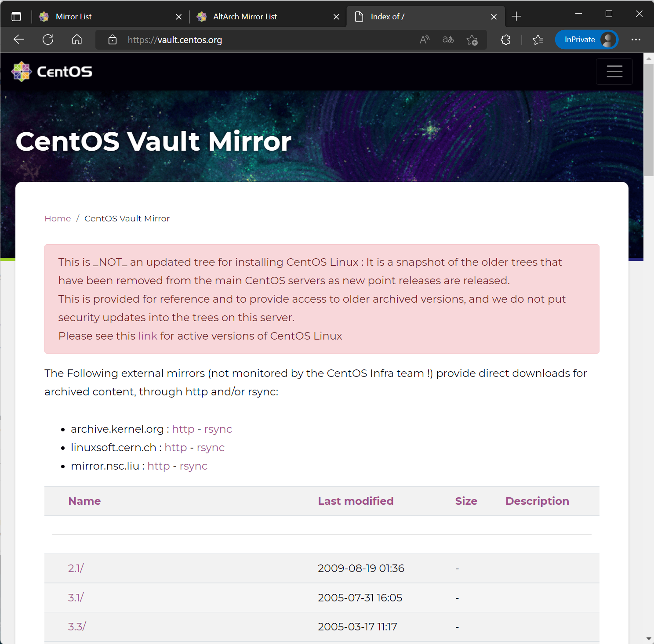This screenshot has height=644, width=654.
Task: Switch to the Mirror List tab
Action: point(110,17)
